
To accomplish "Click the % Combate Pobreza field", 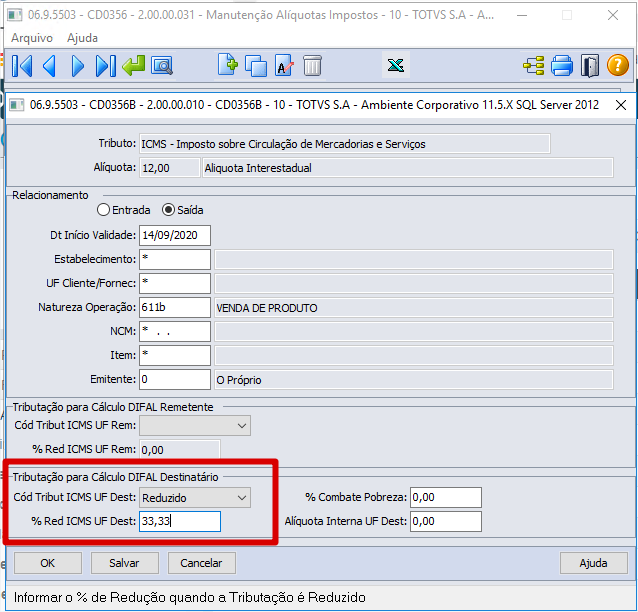I will [446, 498].
